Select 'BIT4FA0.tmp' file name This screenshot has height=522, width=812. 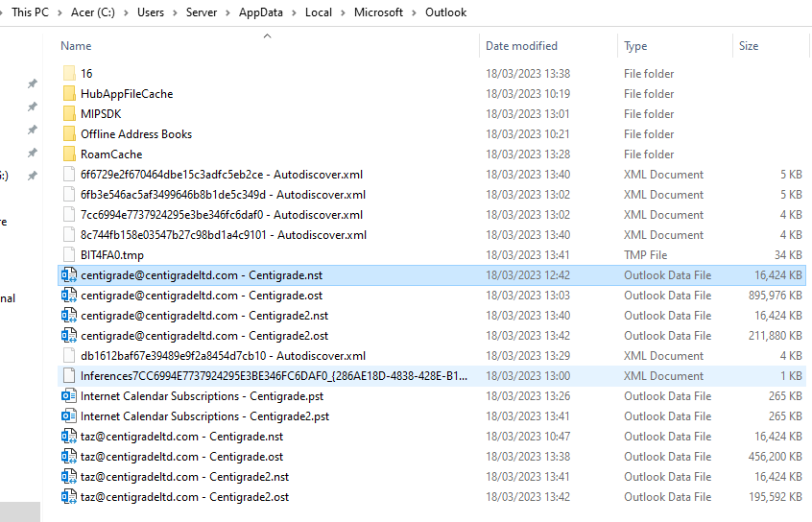click(x=112, y=255)
